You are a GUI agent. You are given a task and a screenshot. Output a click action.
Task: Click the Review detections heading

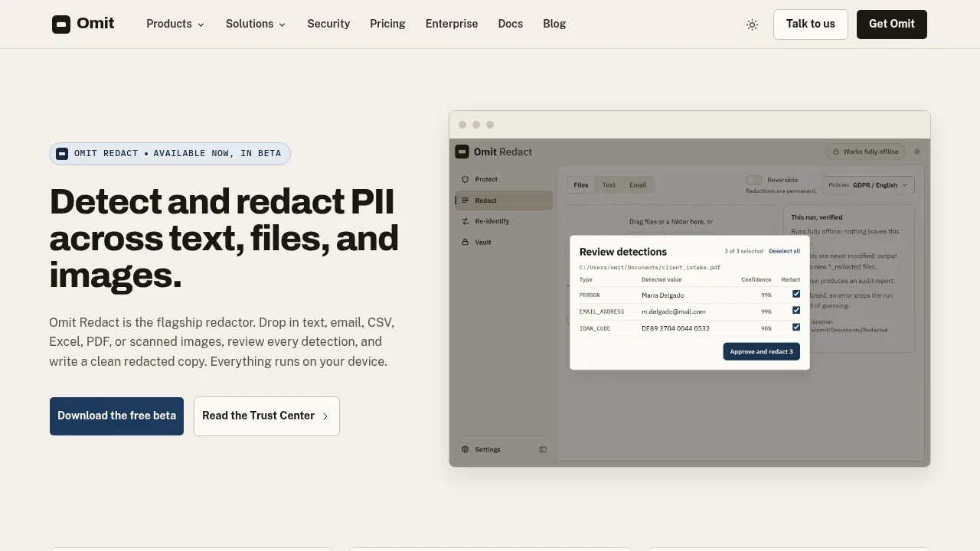pyautogui.click(x=623, y=252)
